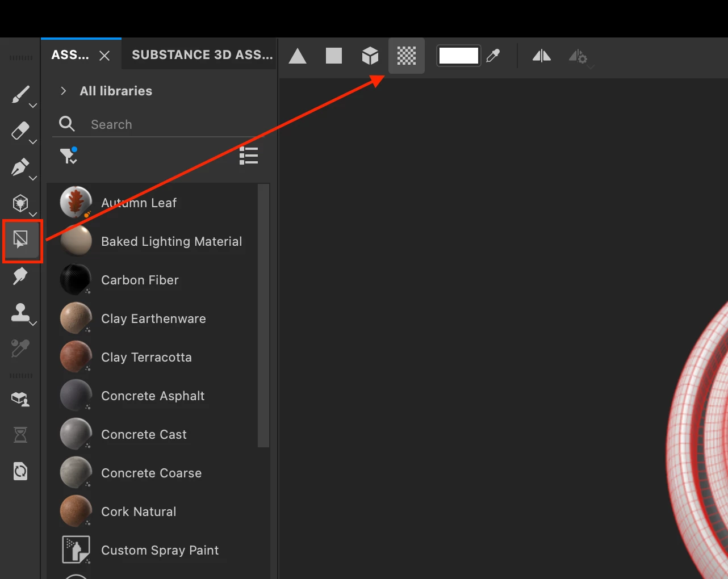Screen dimensions: 728x579
Task: Click the Concrete Cast label
Action: pos(144,434)
